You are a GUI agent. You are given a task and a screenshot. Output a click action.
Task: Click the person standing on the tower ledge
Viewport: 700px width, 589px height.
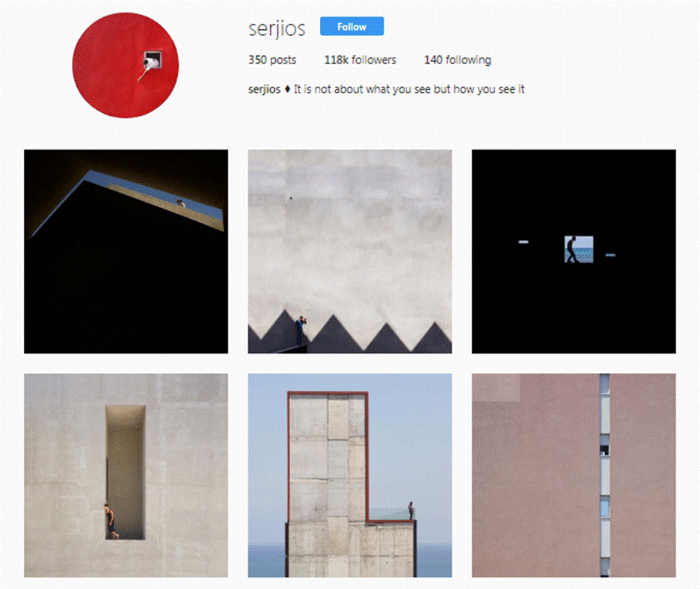coord(411,511)
